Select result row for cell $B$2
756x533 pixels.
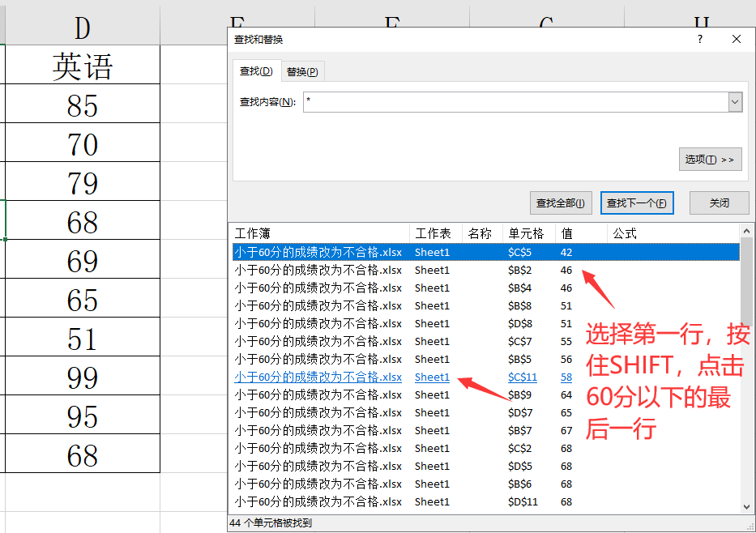pyautogui.click(x=485, y=270)
